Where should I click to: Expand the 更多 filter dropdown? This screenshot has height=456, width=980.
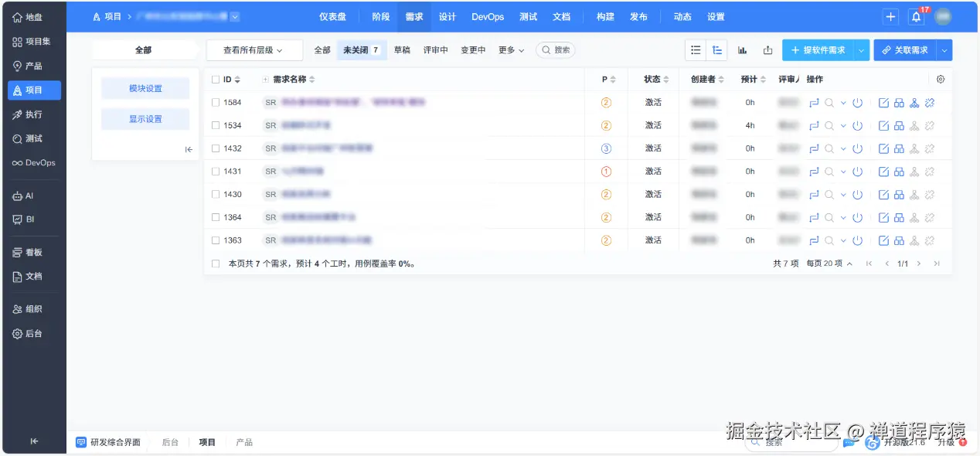pyautogui.click(x=509, y=49)
